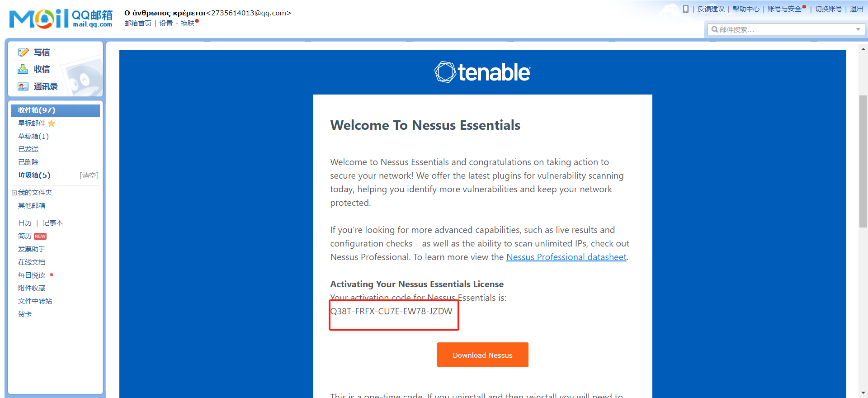Viewport: 868px width, 398px height.
Task: Click the compose mail (写信) pencil icon
Action: (23, 52)
